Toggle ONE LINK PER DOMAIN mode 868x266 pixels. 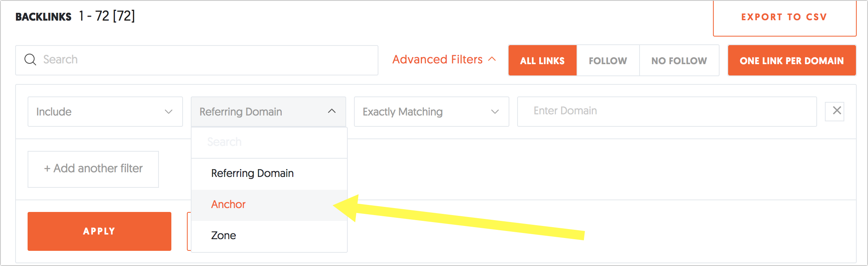[x=791, y=60]
